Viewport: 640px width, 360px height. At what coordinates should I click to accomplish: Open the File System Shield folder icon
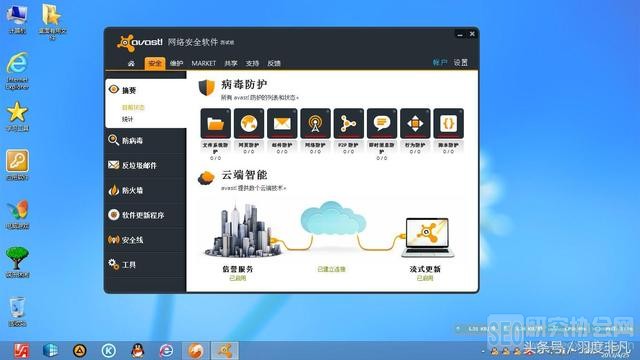click(x=216, y=123)
